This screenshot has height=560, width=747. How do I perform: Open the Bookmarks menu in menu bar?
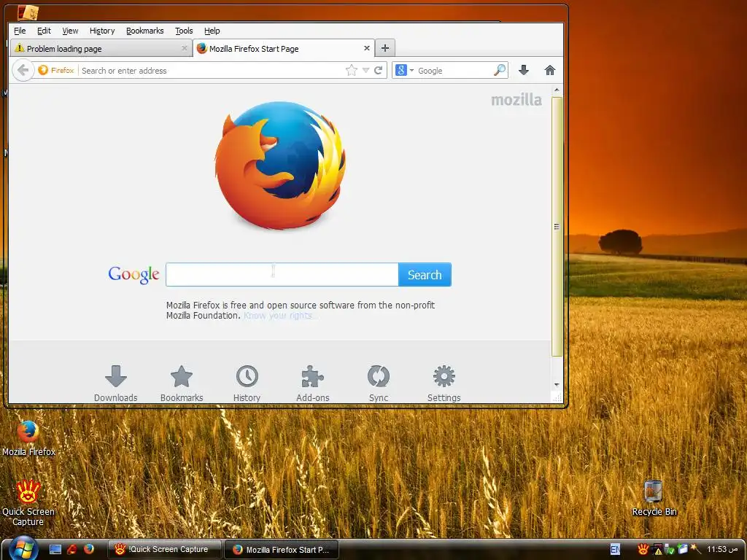pyautogui.click(x=145, y=31)
